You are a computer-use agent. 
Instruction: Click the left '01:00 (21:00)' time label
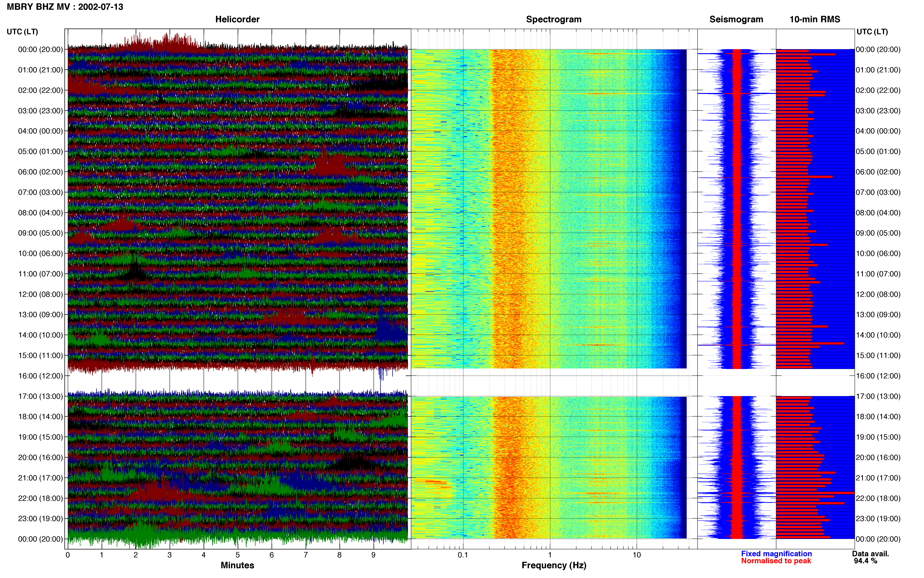click(x=41, y=70)
